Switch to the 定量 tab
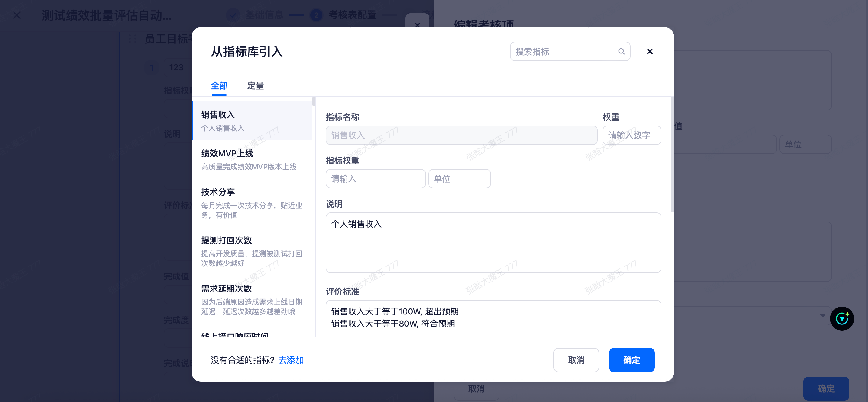The image size is (868, 402). [255, 86]
